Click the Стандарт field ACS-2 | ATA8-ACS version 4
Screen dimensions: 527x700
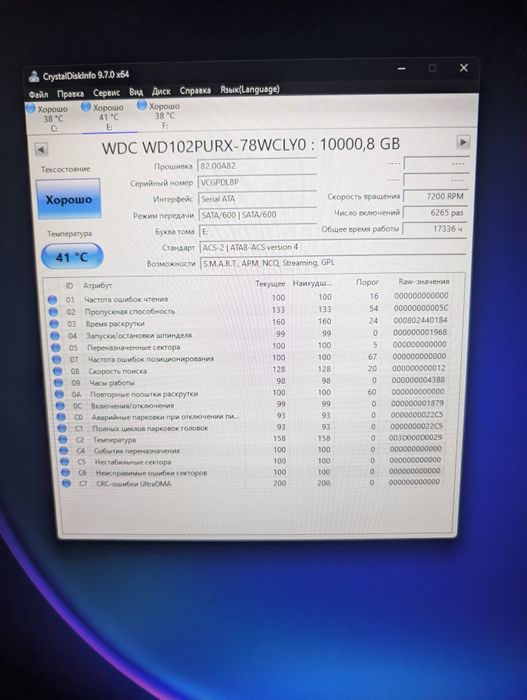click(333, 247)
